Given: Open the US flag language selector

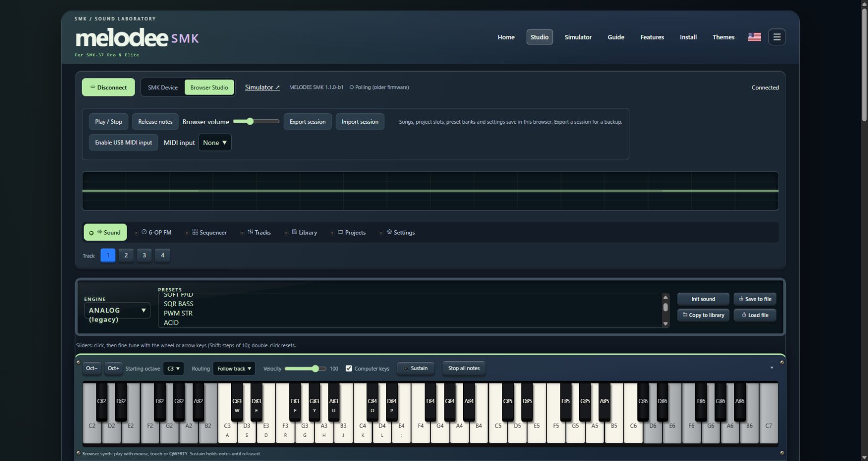Looking at the screenshot, I should click(754, 37).
